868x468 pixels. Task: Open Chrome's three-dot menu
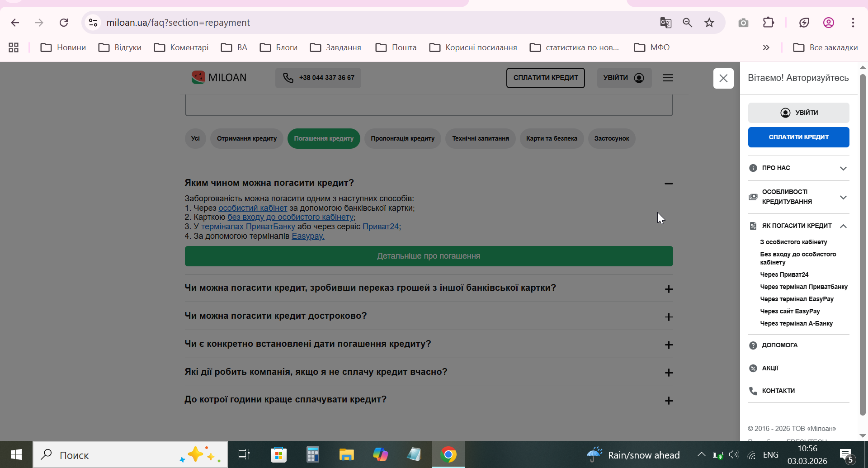pos(853,23)
